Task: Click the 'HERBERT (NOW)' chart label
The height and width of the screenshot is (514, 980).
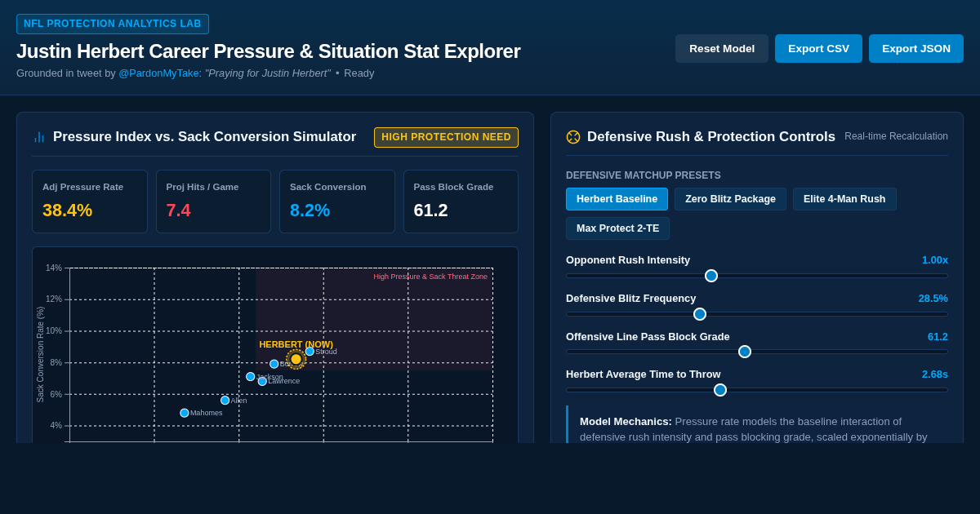Action: click(296, 344)
